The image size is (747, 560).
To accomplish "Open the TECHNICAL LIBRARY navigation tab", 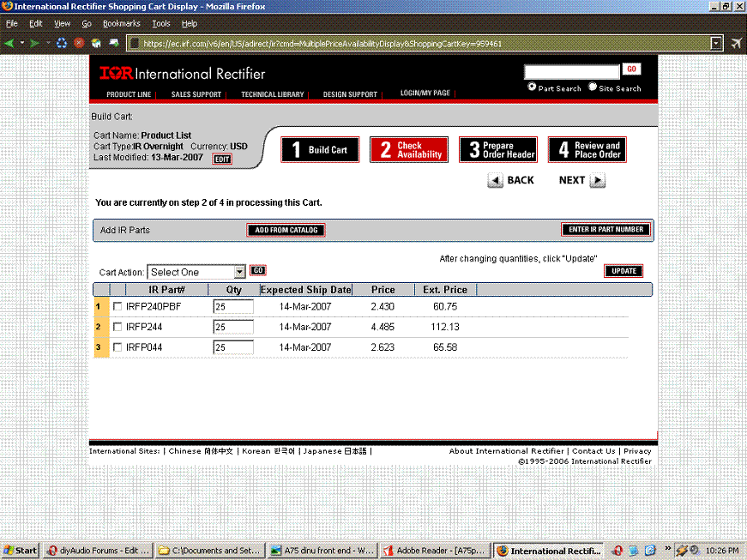I will [x=272, y=94].
